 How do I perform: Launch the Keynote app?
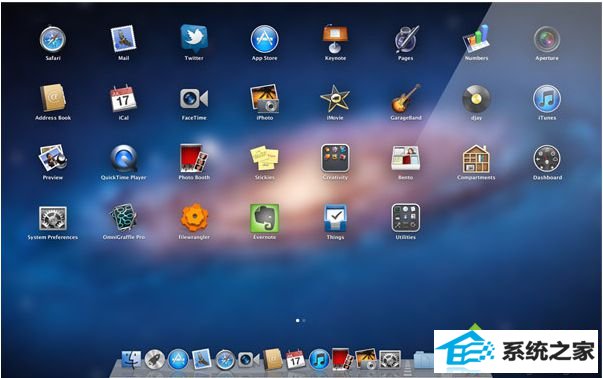point(335,39)
